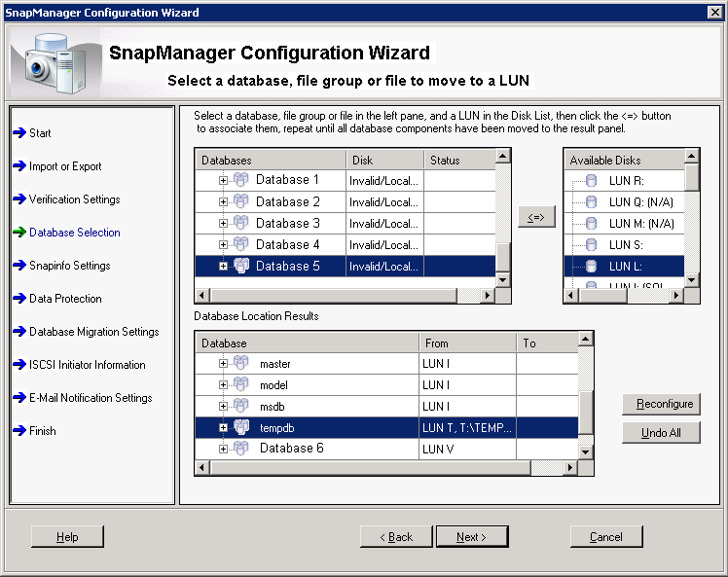This screenshot has height=577, width=728.
Task: Click the Database 4 icon
Action: tap(241, 244)
